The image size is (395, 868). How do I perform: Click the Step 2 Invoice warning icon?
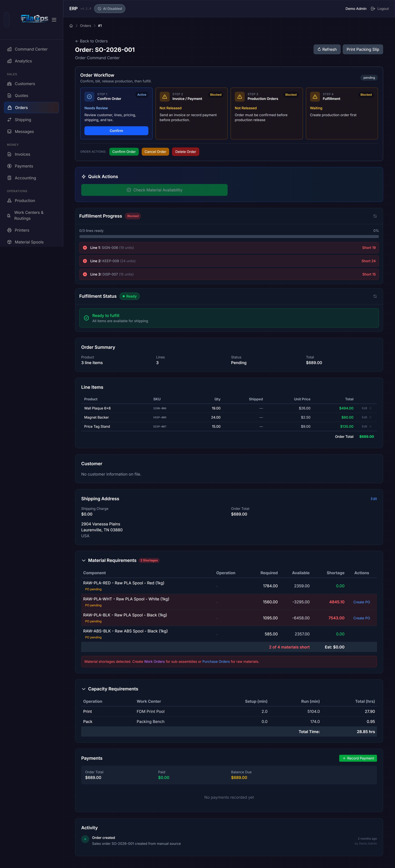[x=165, y=97]
